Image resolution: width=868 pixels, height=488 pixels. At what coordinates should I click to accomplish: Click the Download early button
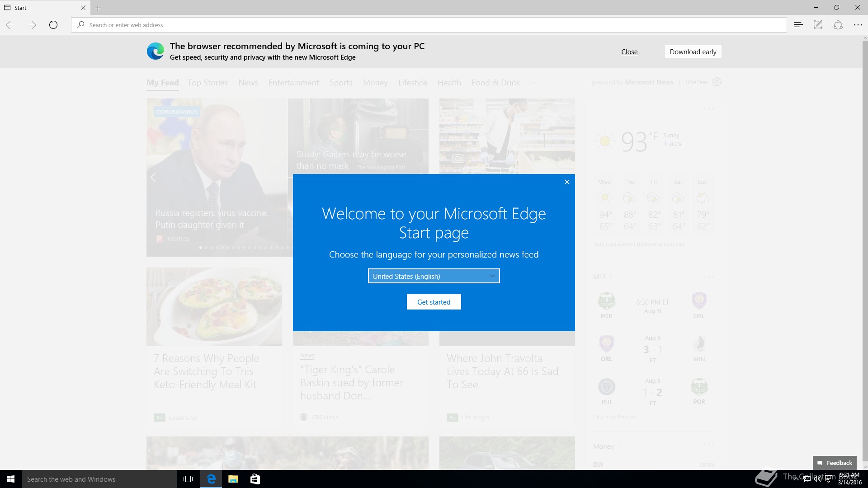pos(693,52)
